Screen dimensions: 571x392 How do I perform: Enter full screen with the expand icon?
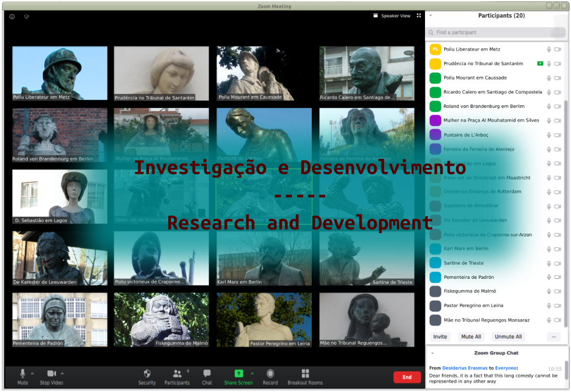[x=419, y=15]
